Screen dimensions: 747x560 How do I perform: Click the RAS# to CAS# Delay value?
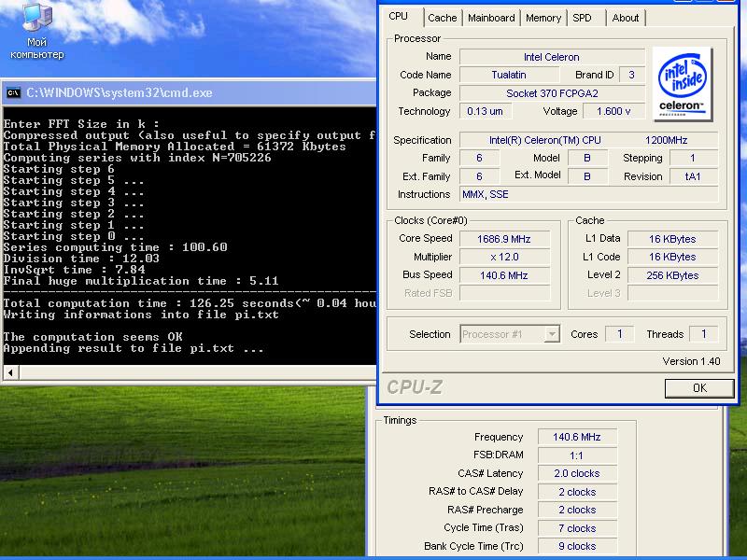[x=577, y=492]
